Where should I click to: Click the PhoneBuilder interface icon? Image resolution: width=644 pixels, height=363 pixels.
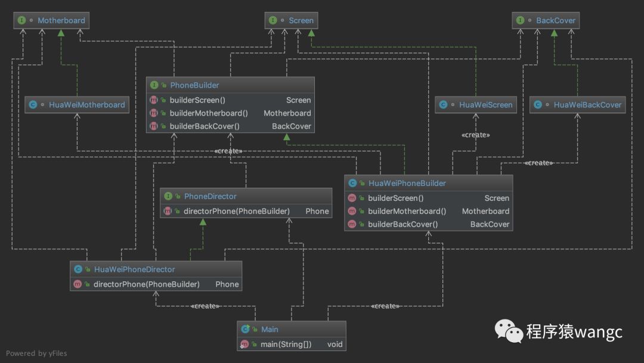pyautogui.click(x=154, y=85)
